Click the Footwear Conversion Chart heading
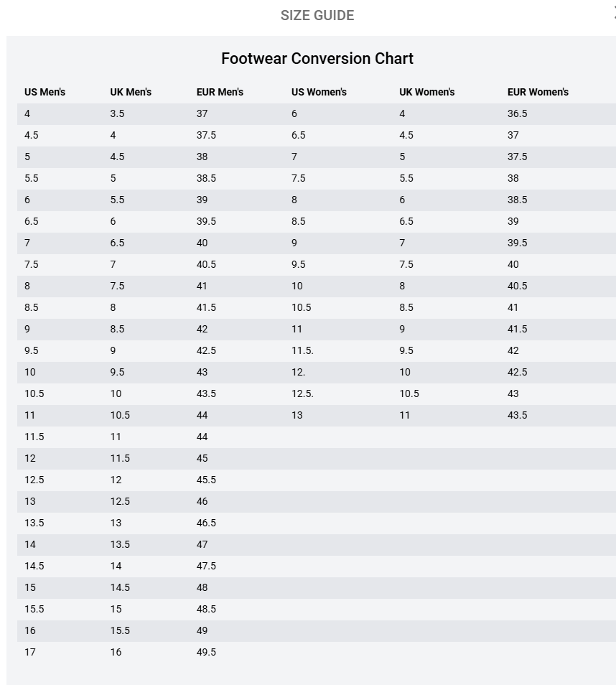The width and height of the screenshot is (616, 685). [317, 58]
